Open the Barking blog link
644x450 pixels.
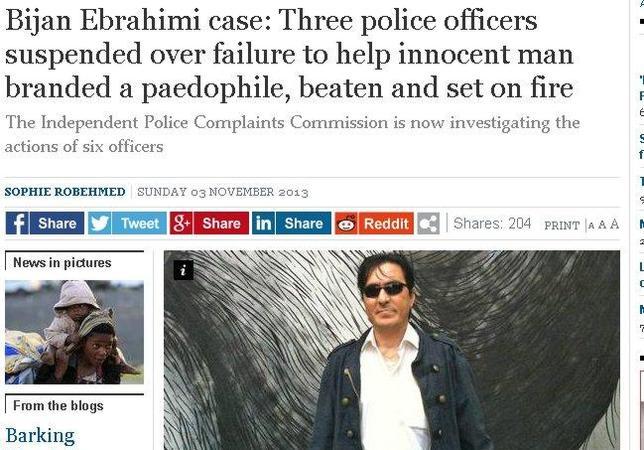40,436
